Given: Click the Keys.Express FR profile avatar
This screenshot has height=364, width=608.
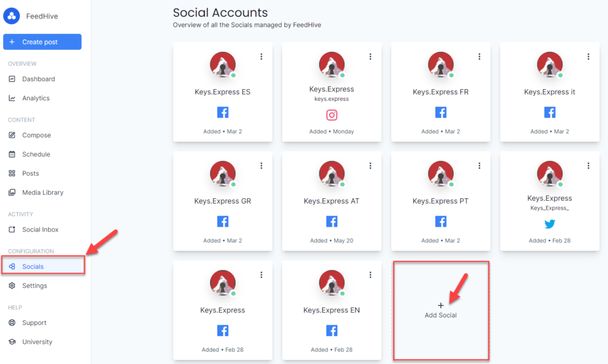Looking at the screenshot, I should point(441,65).
